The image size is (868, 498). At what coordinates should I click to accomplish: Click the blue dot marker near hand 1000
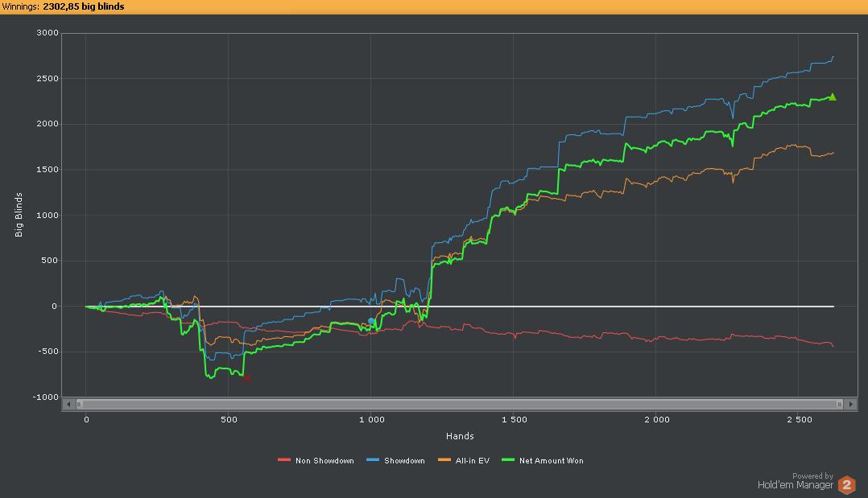coord(371,321)
